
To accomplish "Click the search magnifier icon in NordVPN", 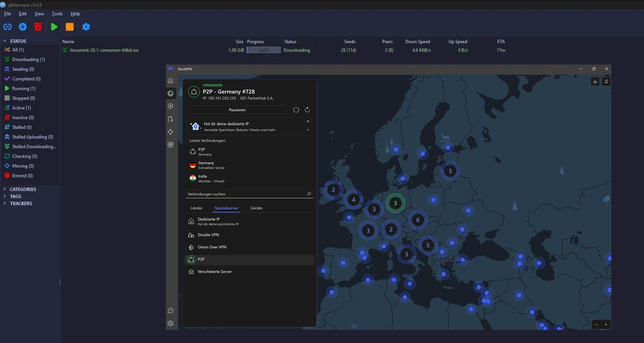I will pos(309,194).
